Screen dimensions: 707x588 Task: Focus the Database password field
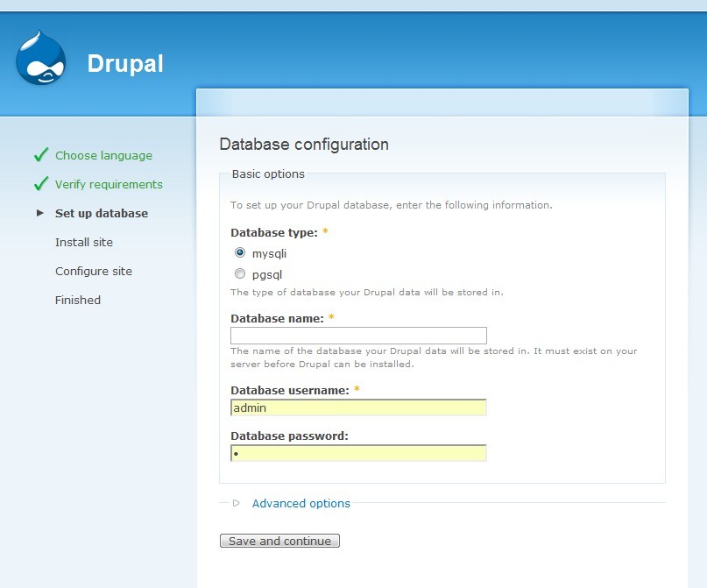coord(358,453)
